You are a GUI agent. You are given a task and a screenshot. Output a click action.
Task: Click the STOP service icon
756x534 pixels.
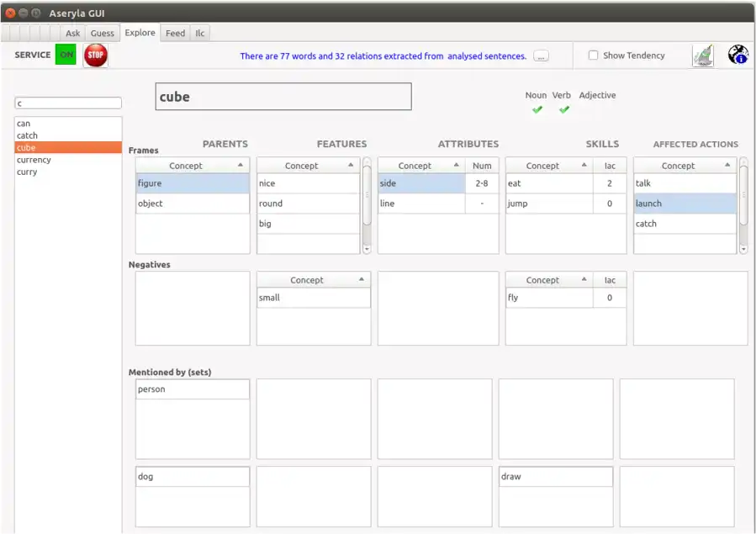click(x=95, y=55)
